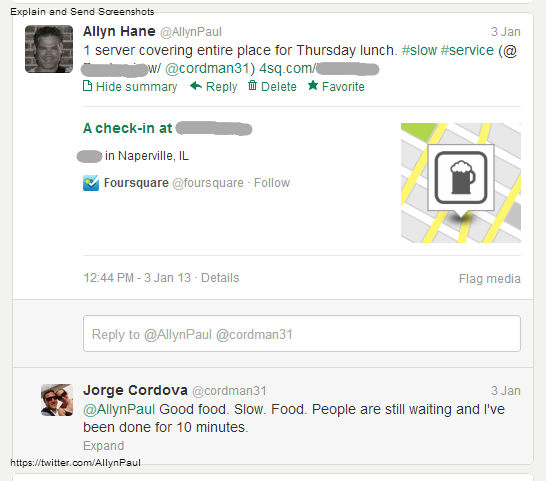Click the Favorite star icon
Screen dimensions: 546x481
[x=313, y=85]
